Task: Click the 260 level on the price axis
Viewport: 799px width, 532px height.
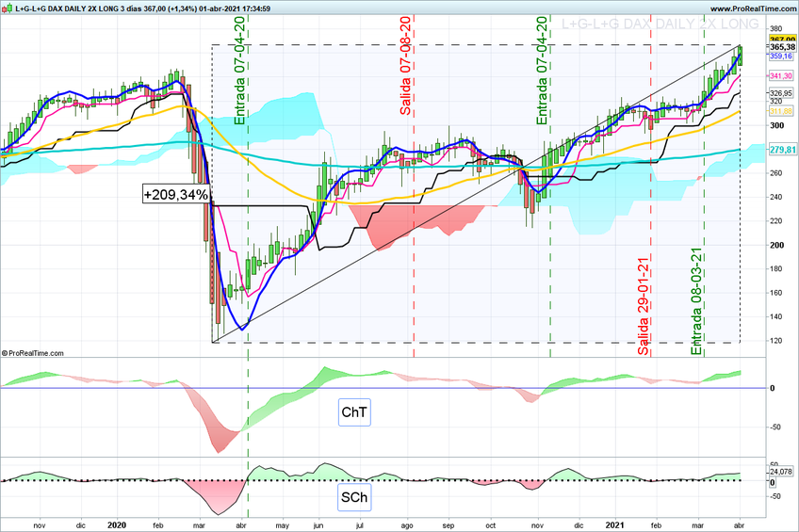Action: point(776,173)
